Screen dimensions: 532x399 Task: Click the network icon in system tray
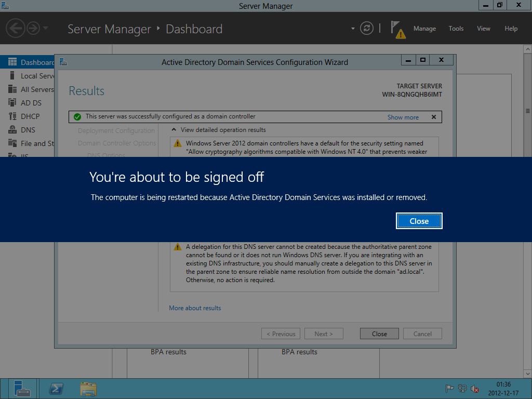coord(462,389)
